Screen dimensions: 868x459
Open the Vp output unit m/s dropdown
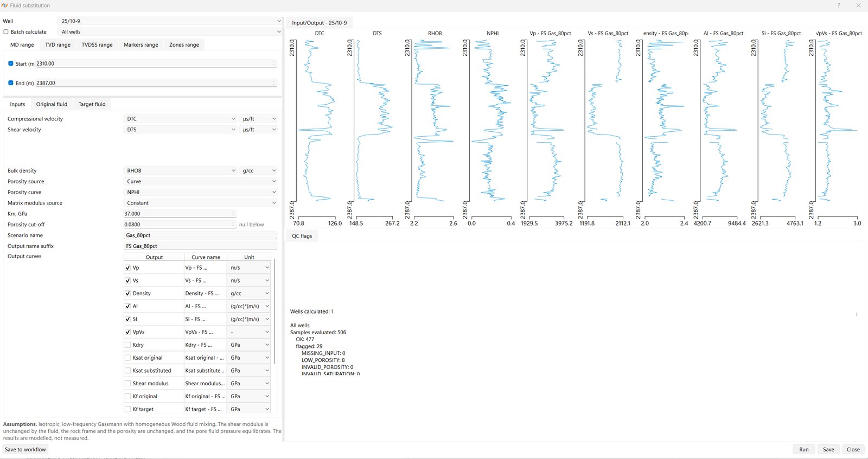(250, 268)
